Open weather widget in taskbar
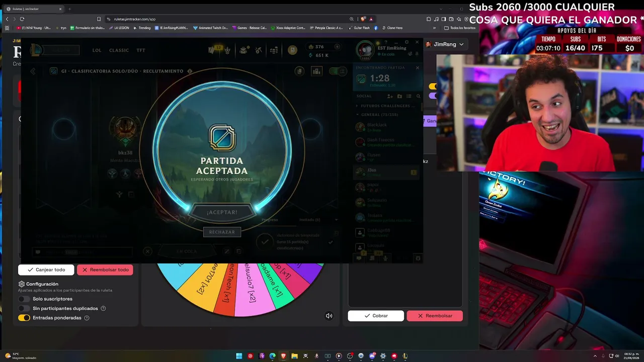This screenshot has width=644, height=362. [x=20, y=356]
